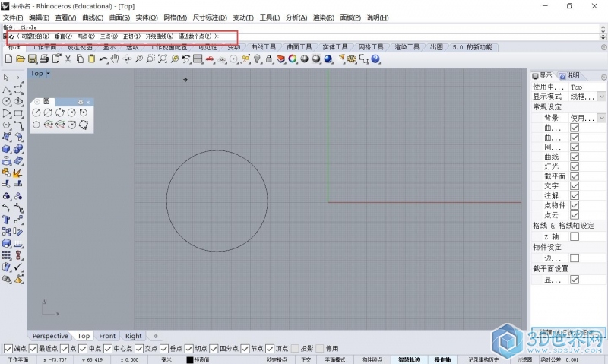The height and width of the screenshot is (364, 608).
Task: Check the Z 轴 checkbox
Action: (574, 236)
